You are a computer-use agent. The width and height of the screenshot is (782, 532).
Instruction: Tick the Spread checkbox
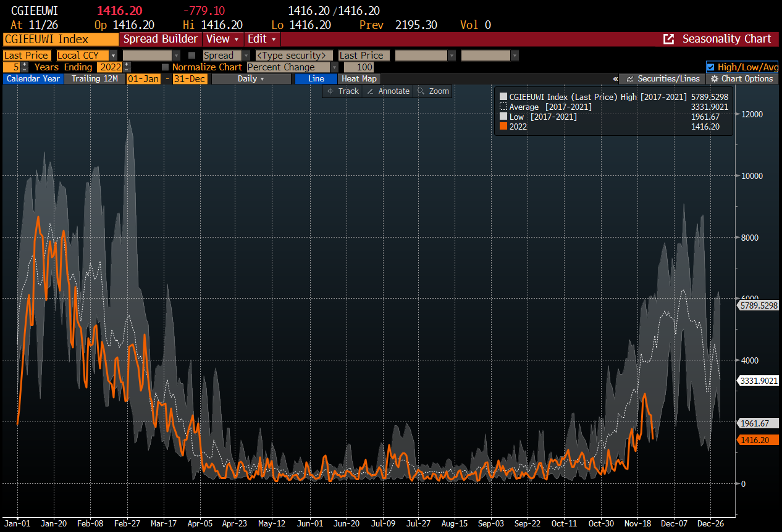pyautogui.click(x=192, y=56)
